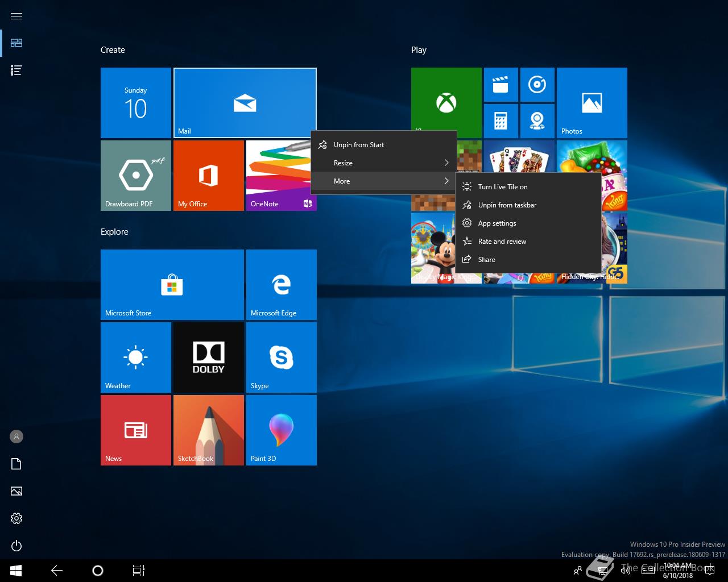Switch to All apps list view
Image resolution: width=728 pixels, height=582 pixels.
tap(16, 70)
